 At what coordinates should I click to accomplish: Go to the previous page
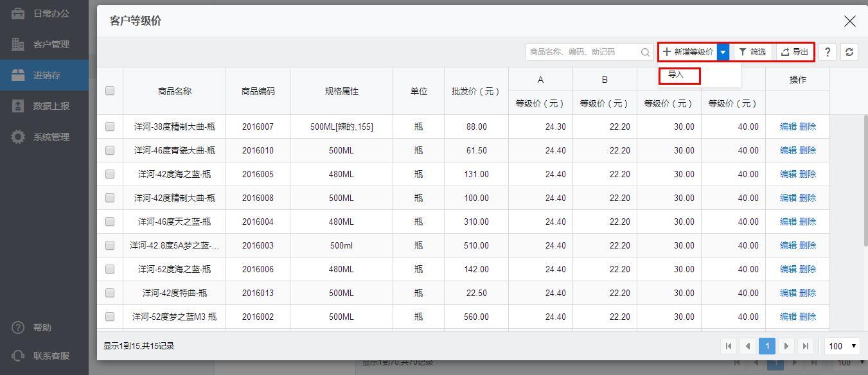(748, 346)
